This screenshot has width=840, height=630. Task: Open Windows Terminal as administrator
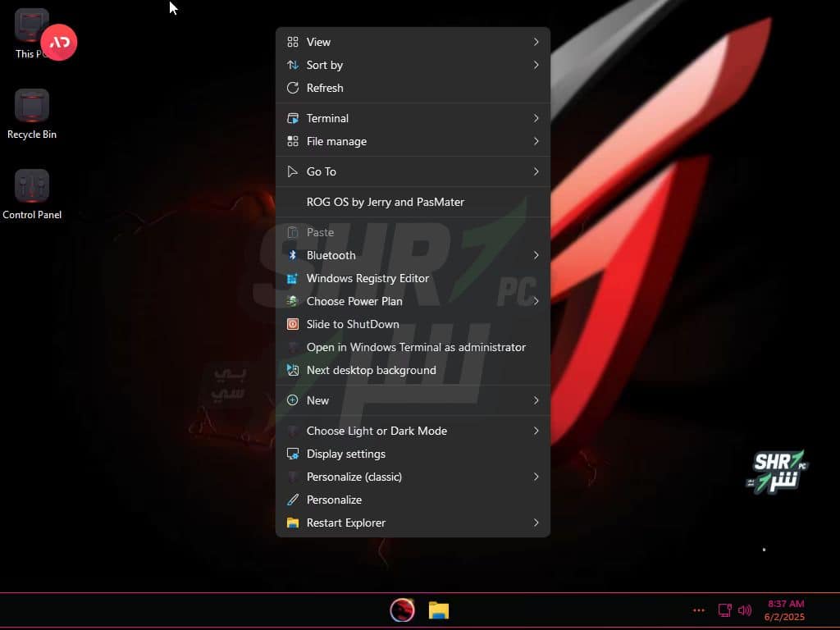415,347
